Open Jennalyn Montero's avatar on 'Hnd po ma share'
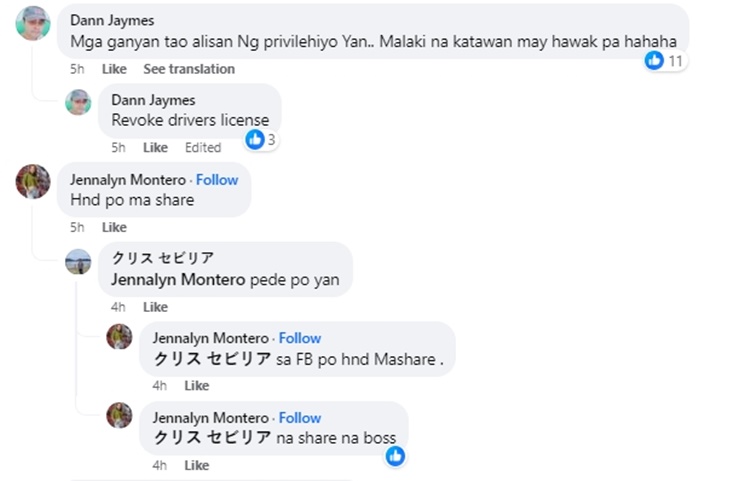Screen dimensions: 750x481 [33, 182]
